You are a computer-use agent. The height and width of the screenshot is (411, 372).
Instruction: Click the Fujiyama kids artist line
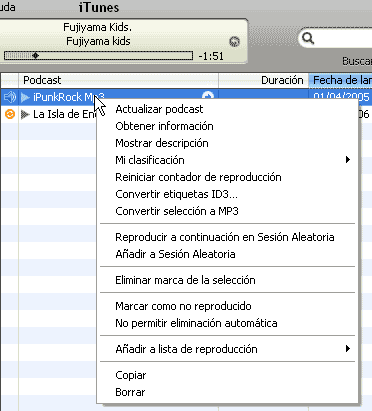pos(98,41)
